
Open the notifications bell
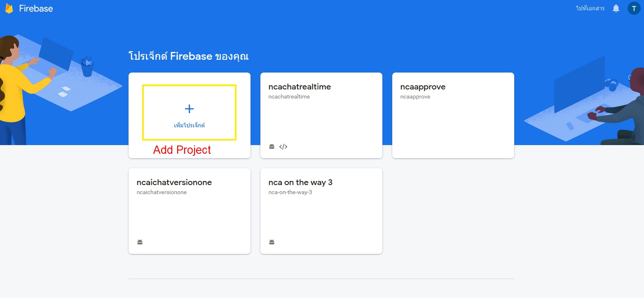coord(616,8)
